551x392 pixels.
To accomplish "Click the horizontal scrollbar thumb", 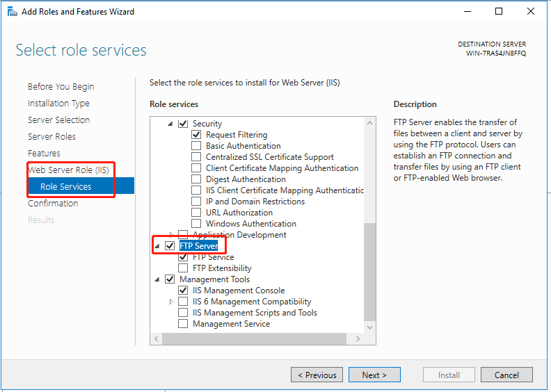I will tap(254, 338).
